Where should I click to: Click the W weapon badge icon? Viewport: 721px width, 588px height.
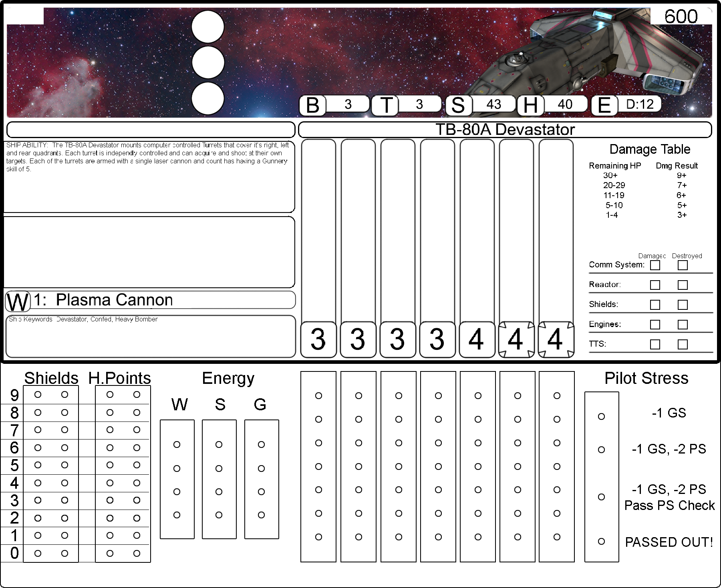18,301
